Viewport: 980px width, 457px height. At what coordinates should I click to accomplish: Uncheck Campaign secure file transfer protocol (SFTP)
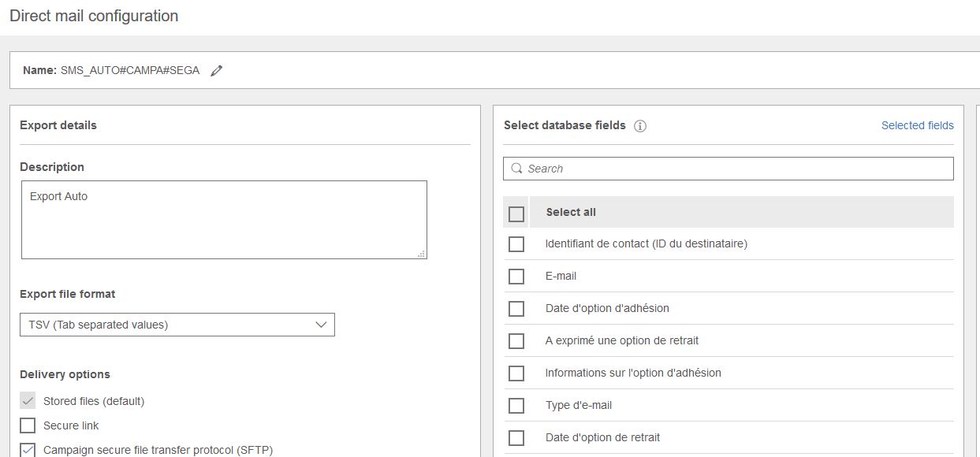28,450
